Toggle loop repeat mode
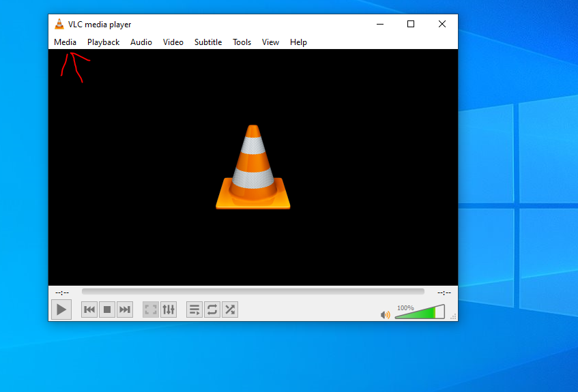Screen dimensions: 578x392 tap(212, 310)
